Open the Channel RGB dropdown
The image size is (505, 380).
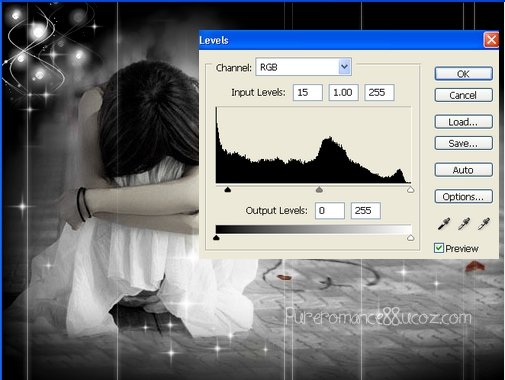coord(303,67)
